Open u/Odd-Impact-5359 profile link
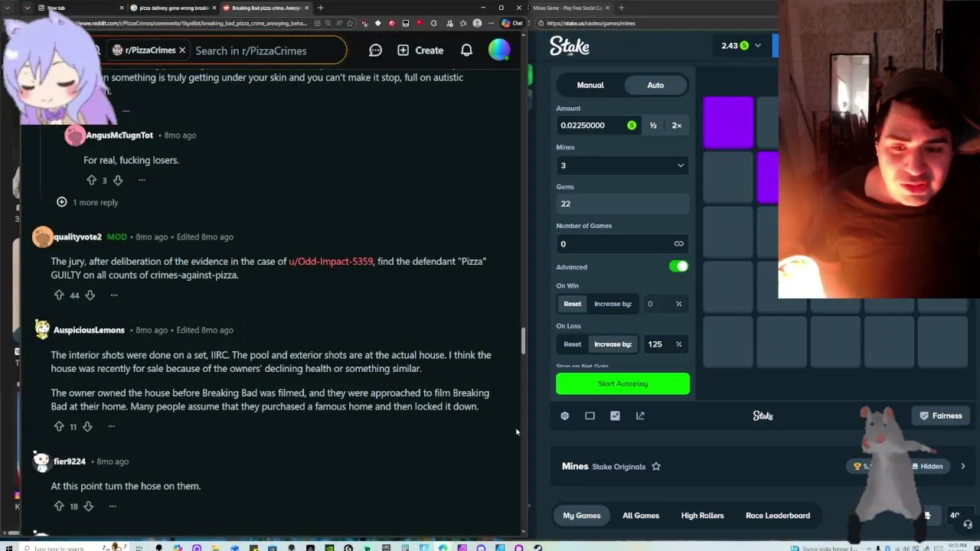Screen dimensions: 980x551 [331, 261]
